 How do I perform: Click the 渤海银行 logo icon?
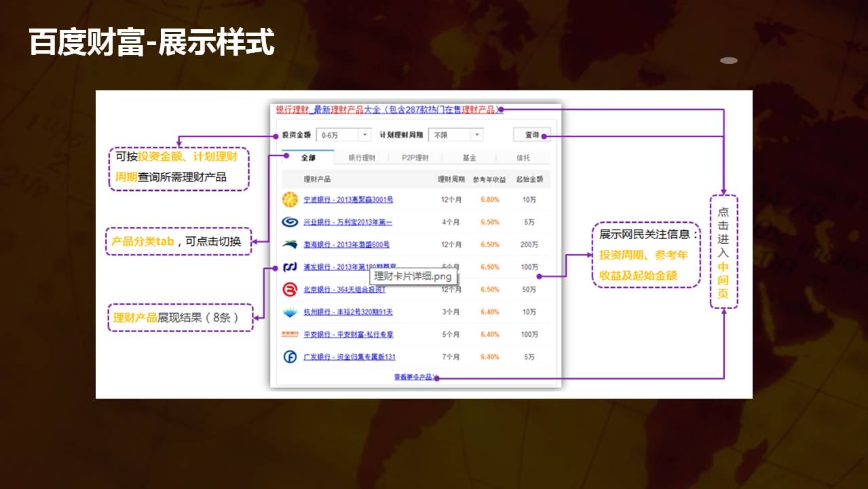click(290, 244)
